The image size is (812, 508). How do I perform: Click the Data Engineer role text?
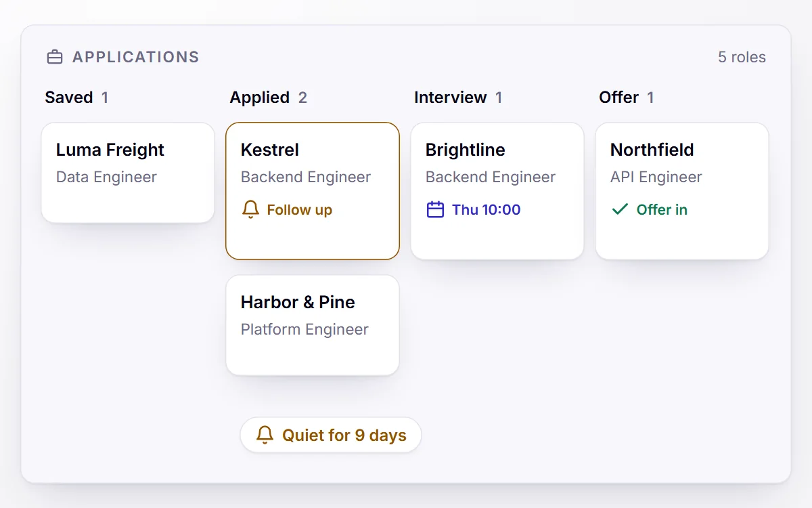click(x=106, y=177)
